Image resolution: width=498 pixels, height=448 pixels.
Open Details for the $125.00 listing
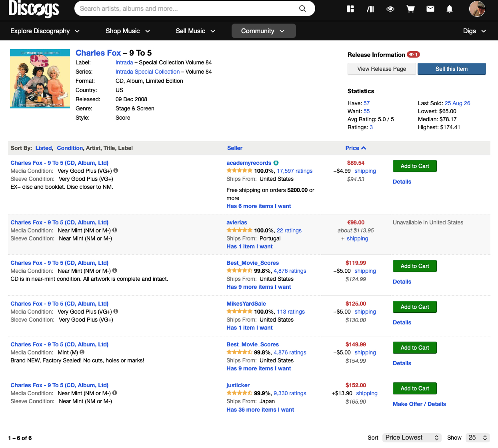tap(402, 322)
